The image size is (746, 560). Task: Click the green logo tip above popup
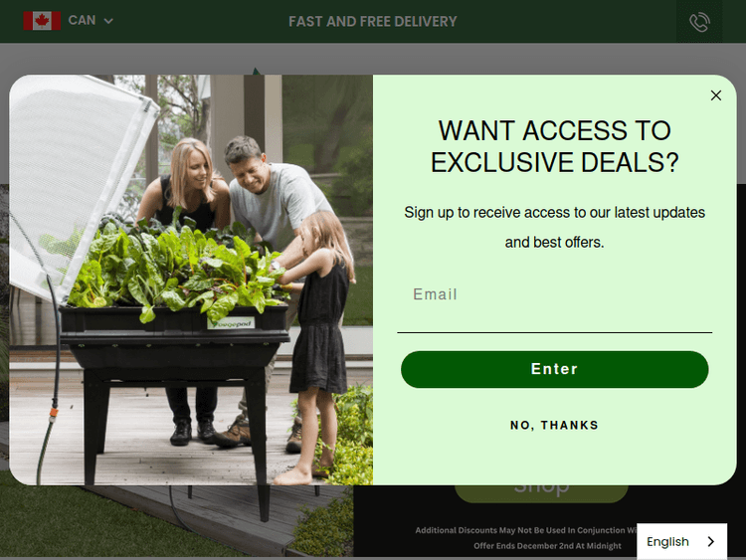pos(256,71)
